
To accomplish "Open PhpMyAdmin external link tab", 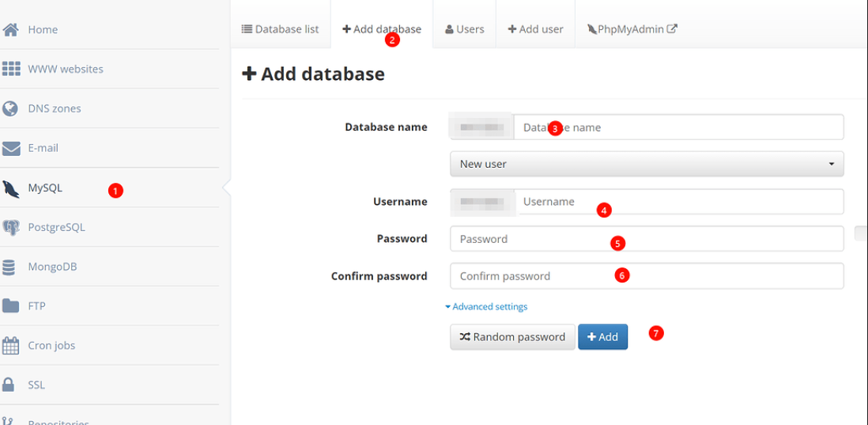I will 632,29.
